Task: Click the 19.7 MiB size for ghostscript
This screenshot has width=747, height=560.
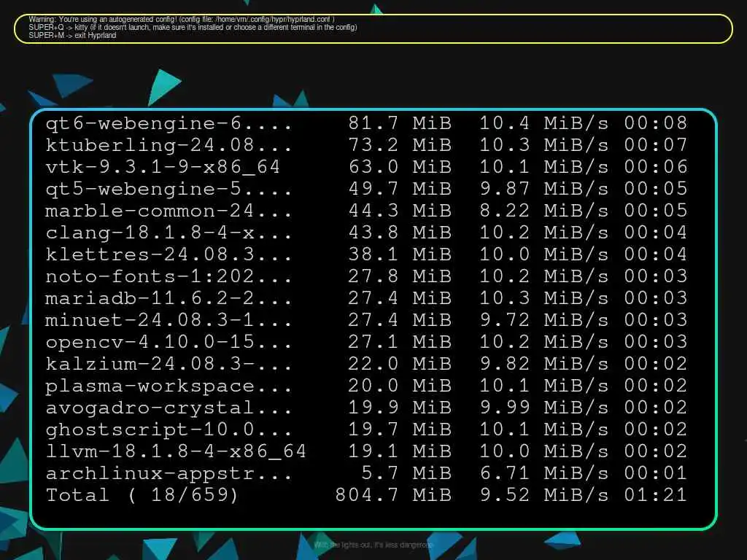Action: (400, 429)
